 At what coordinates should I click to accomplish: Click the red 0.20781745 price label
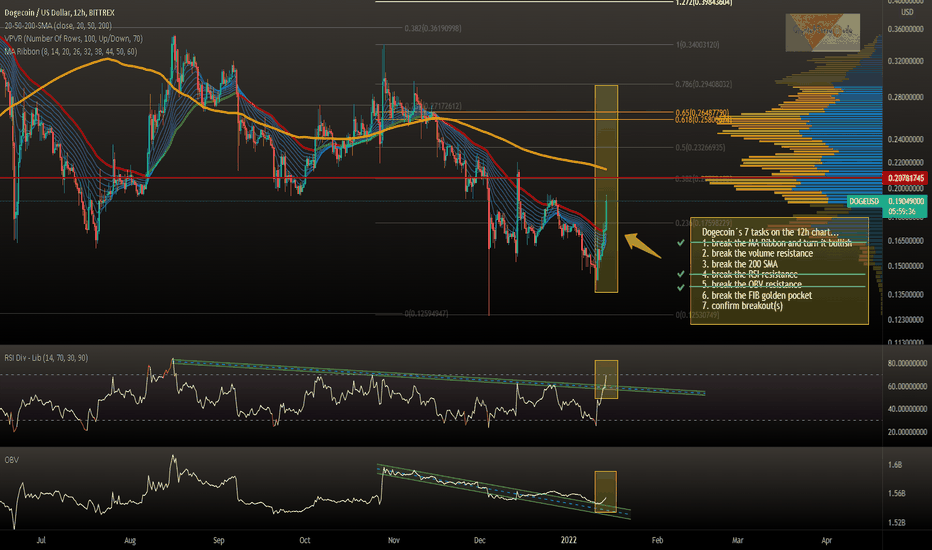(x=906, y=178)
